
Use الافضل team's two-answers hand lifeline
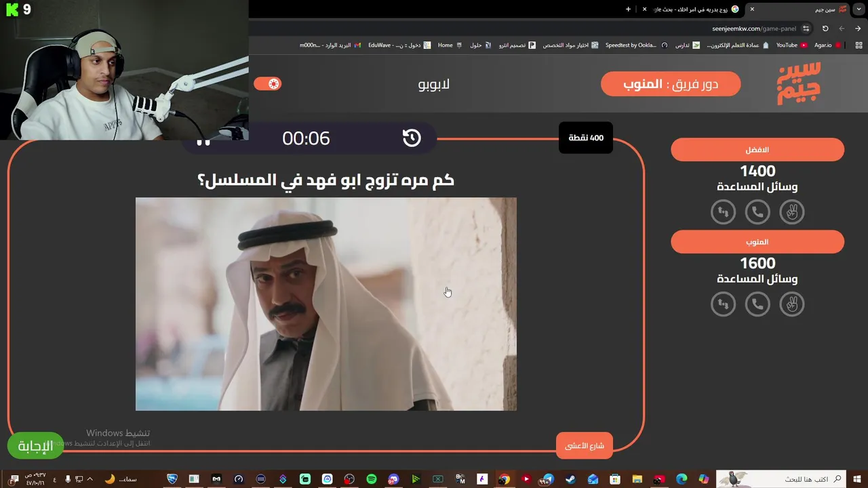[791, 212]
